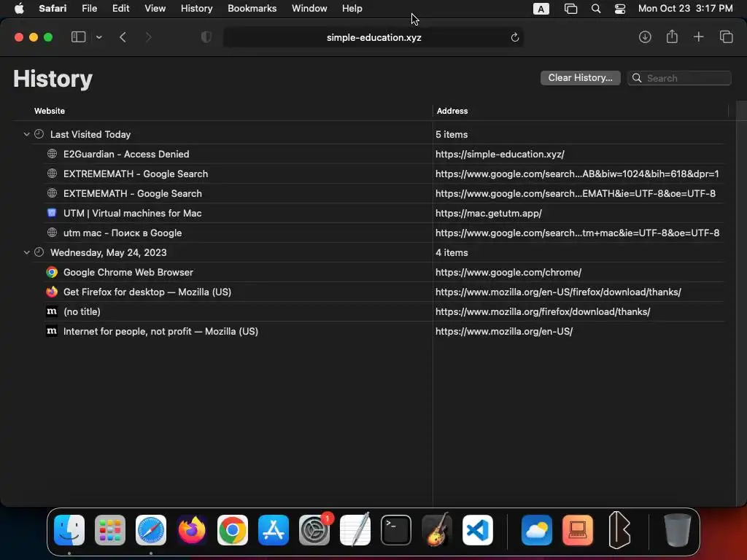Click the UTM favicon in history list
The width and height of the screenshot is (747, 560).
click(52, 213)
